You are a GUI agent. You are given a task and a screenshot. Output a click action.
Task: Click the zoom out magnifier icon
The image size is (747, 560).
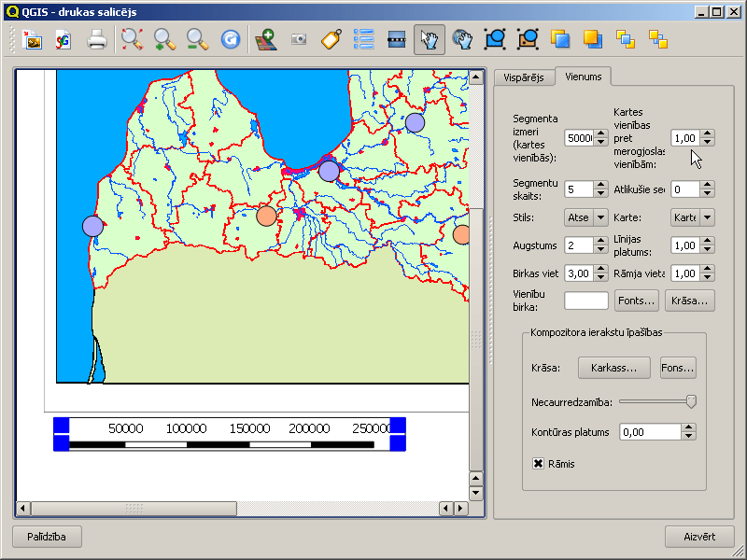click(197, 40)
